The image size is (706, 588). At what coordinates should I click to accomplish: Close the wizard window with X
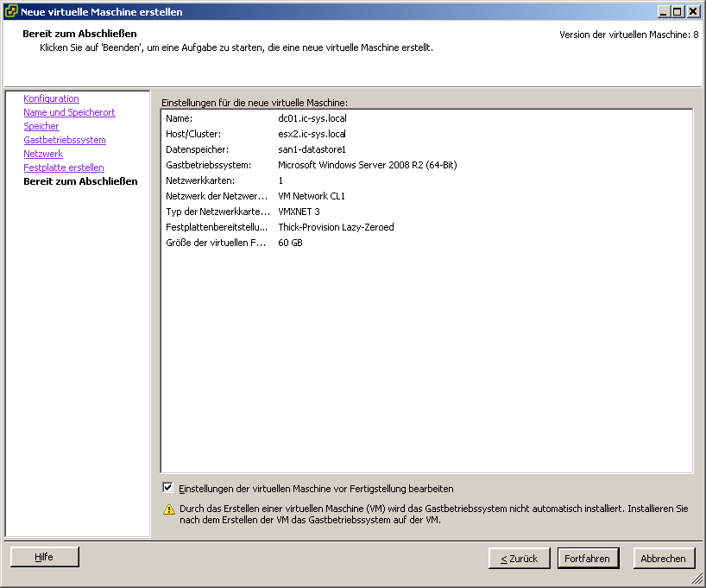pyautogui.click(x=692, y=11)
